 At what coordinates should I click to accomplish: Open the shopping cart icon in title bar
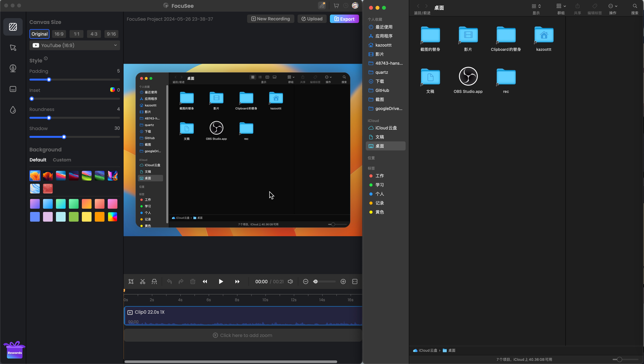(336, 6)
